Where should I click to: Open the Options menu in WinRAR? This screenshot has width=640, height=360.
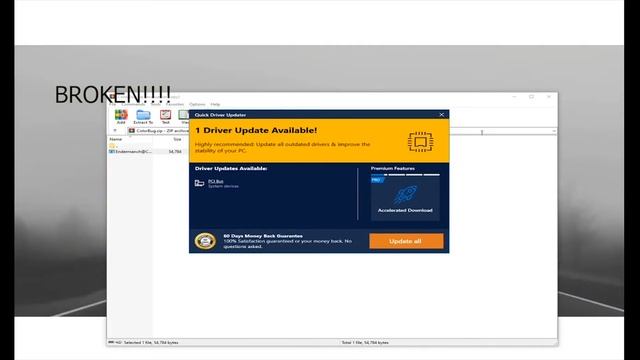click(x=197, y=104)
